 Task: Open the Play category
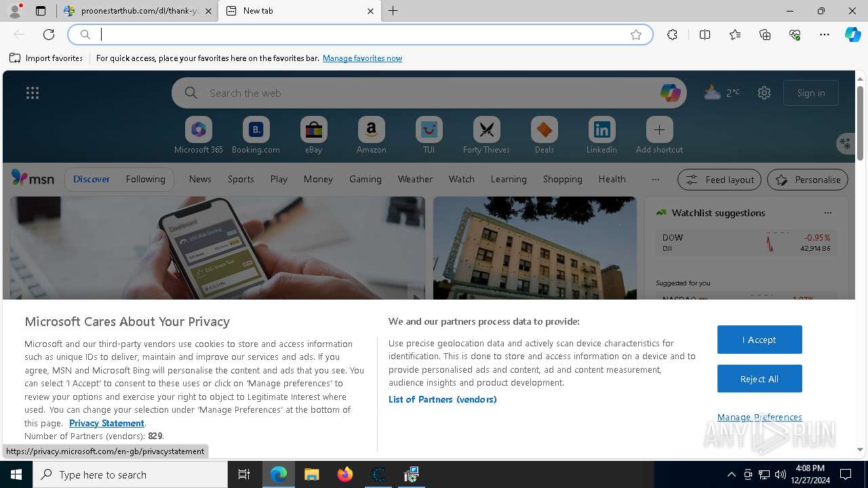(x=279, y=179)
